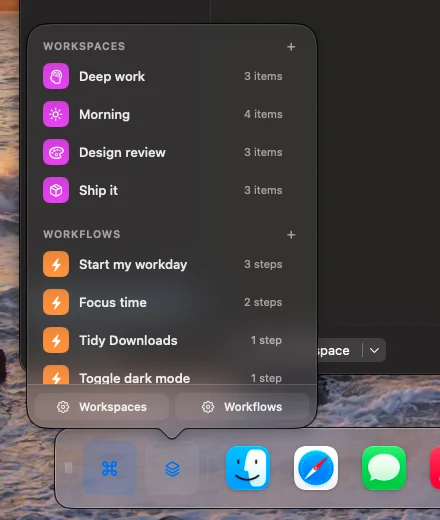
Task: Click the Design review palette icon
Action: 56,152
